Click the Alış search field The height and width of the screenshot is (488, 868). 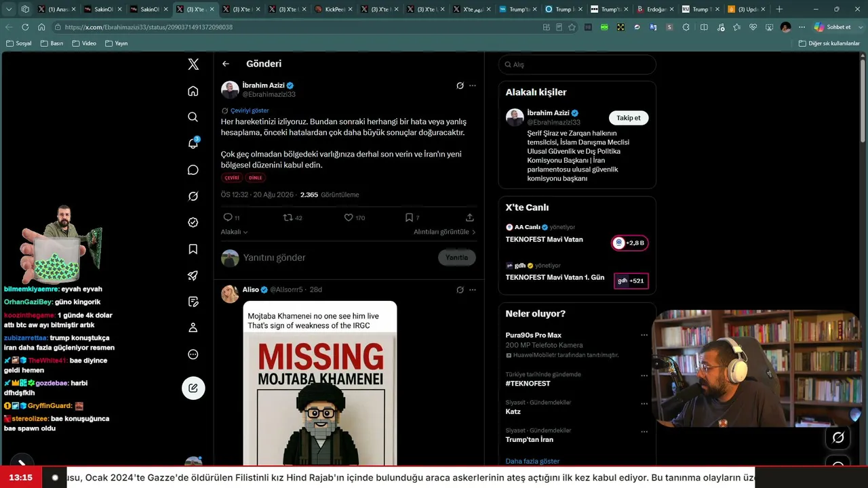click(577, 64)
